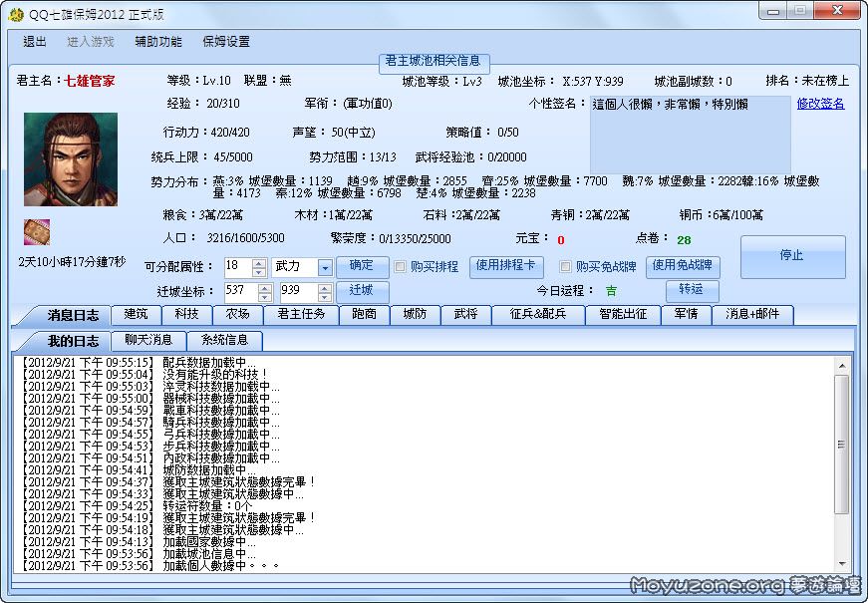Enable the 购买排程 checkbox
This screenshot has width=868, height=603.
tap(401, 267)
